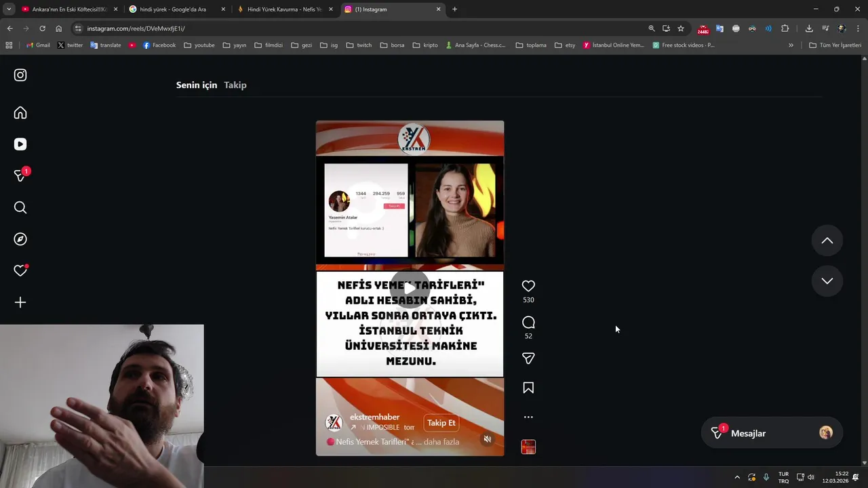Open the IMPOSIBLE audio track link
The image size is (868, 488).
tap(382, 428)
